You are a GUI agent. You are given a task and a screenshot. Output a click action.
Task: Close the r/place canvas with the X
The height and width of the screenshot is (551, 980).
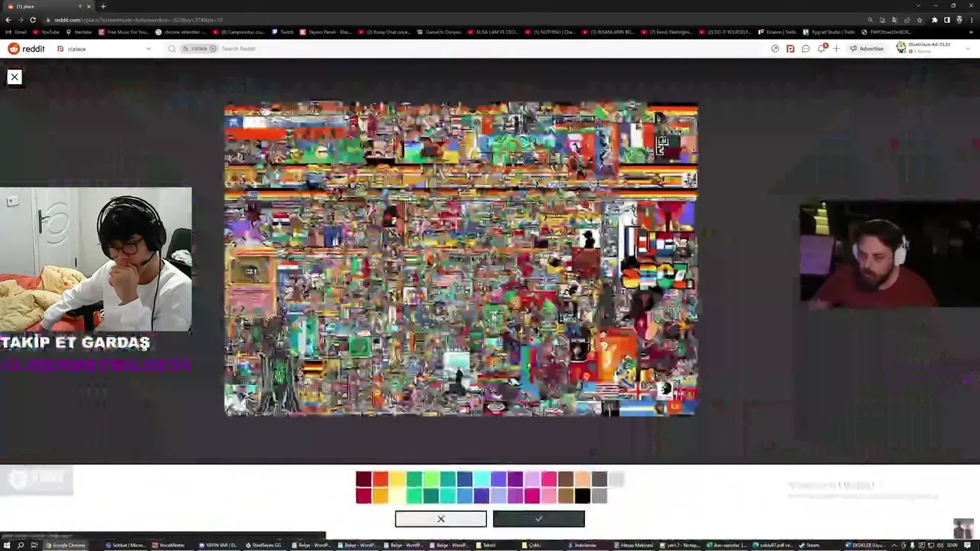coord(14,77)
